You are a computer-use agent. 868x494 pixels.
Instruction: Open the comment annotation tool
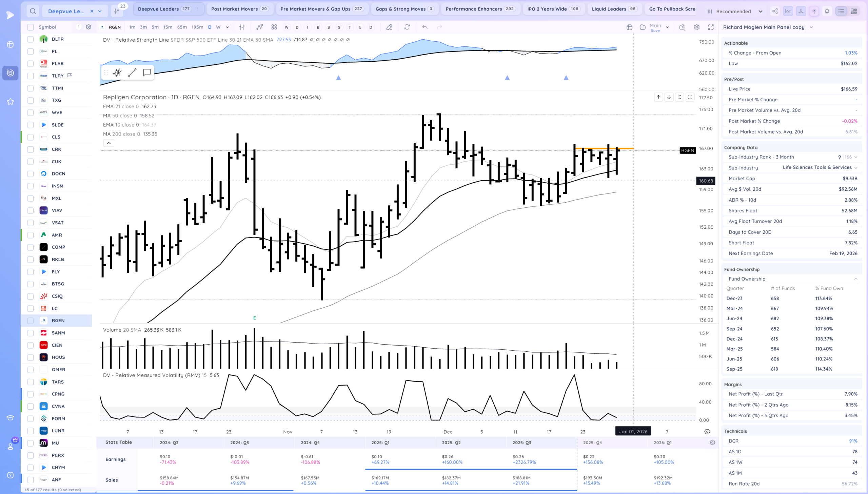tap(147, 72)
